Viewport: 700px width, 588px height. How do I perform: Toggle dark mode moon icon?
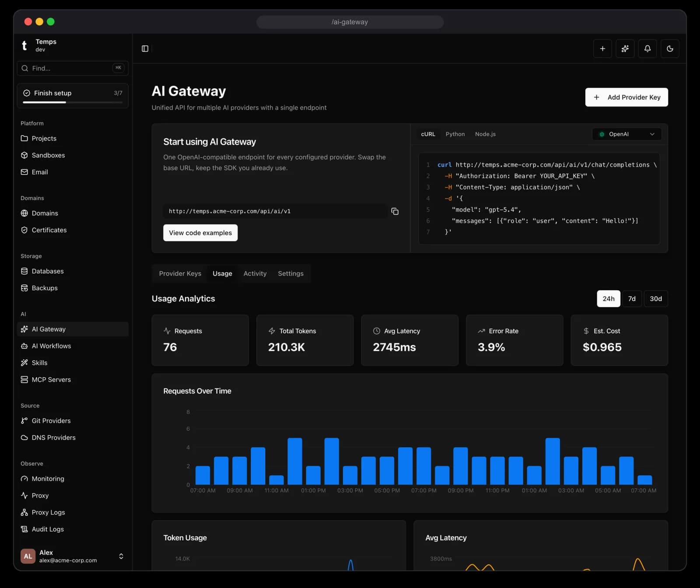coord(670,49)
